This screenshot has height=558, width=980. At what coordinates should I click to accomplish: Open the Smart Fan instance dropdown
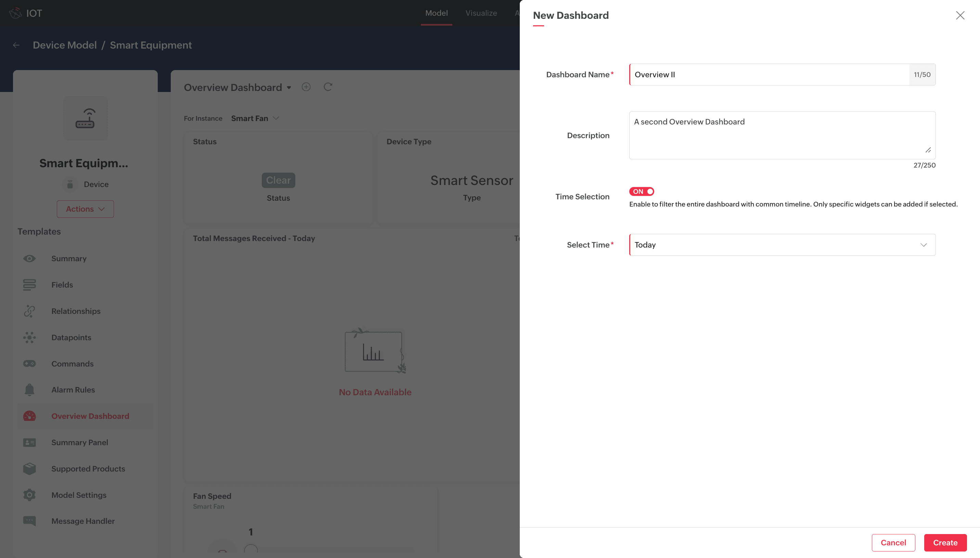click(x=255, y=118)
